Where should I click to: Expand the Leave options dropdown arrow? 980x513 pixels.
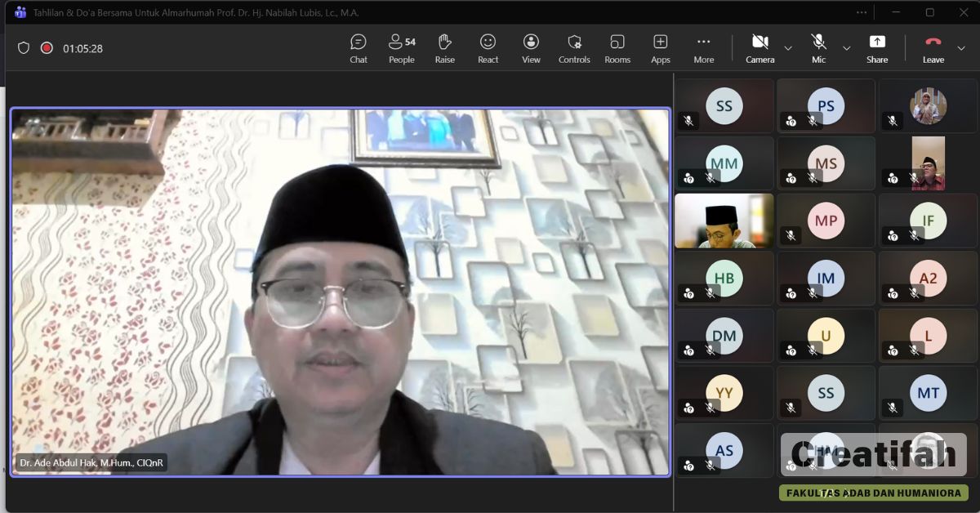pyautogui.click(x=961, y=48)
